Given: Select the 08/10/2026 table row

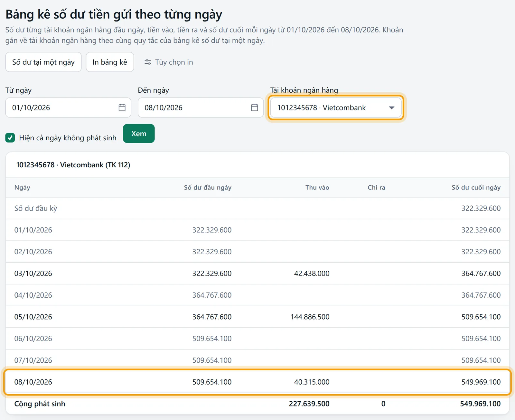Looking at the screenshot, I should tap(257, 382).
